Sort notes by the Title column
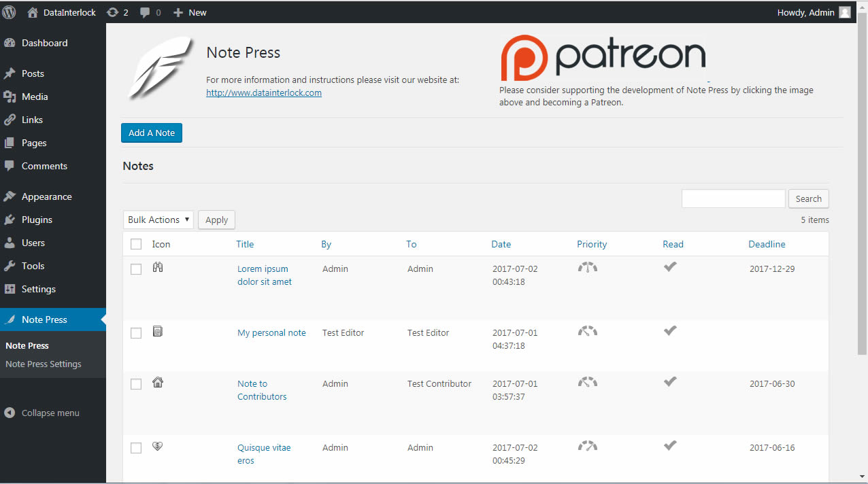The height and width of the screenshot is (484, 868). coord(245,244)
